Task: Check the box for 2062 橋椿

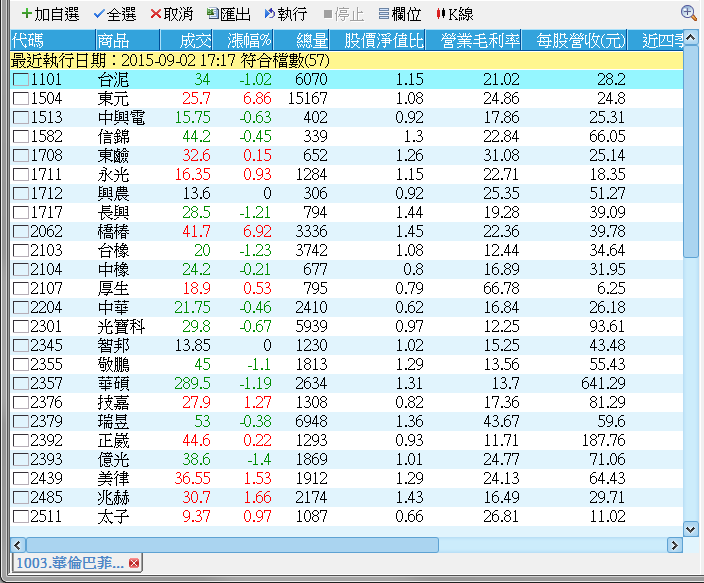Action: [21, 231]
